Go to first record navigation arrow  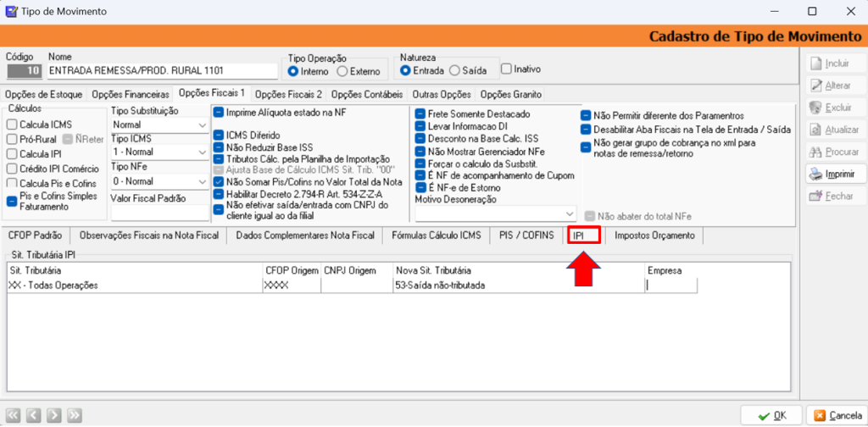[x=14, y=415]
